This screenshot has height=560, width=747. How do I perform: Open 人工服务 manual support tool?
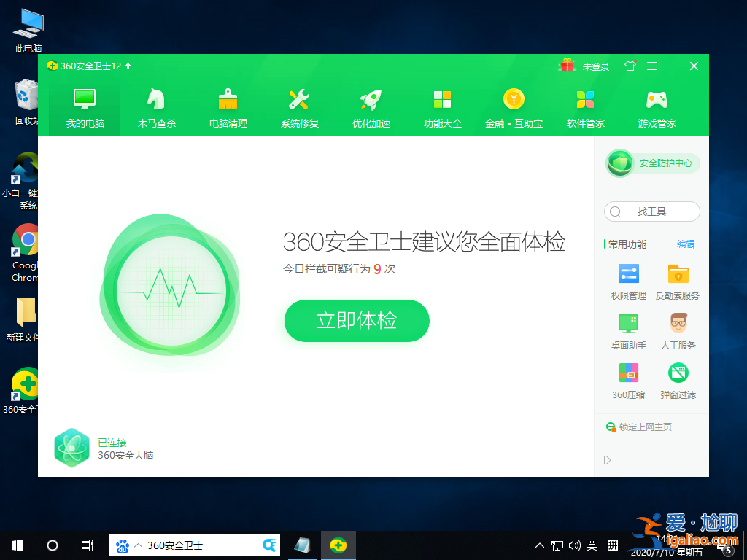pyautogui.click(x=678, y=332)
